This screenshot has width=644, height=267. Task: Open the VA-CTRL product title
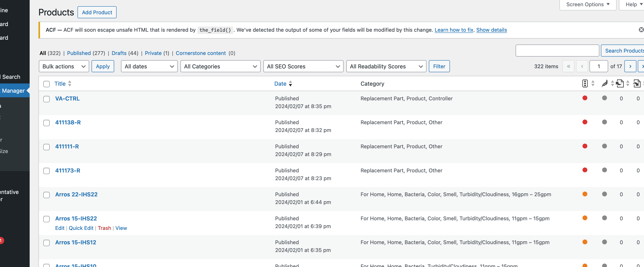point(67,98)
